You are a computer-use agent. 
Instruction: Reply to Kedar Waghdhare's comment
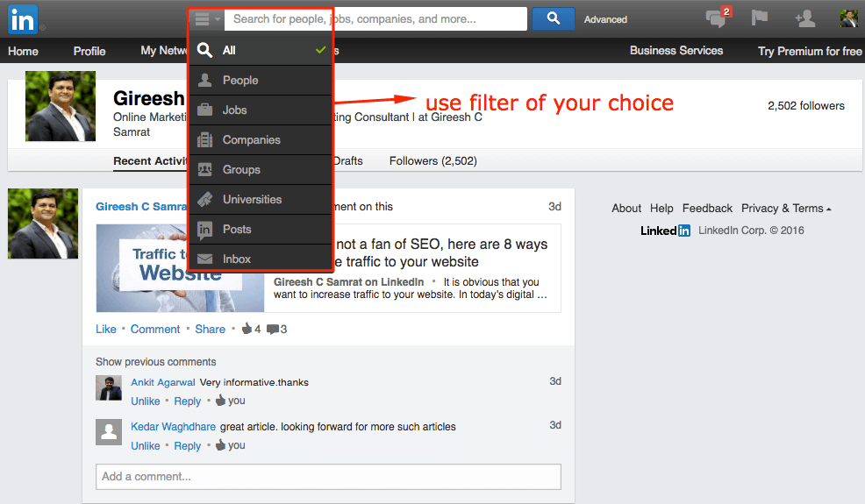[188, 446]
